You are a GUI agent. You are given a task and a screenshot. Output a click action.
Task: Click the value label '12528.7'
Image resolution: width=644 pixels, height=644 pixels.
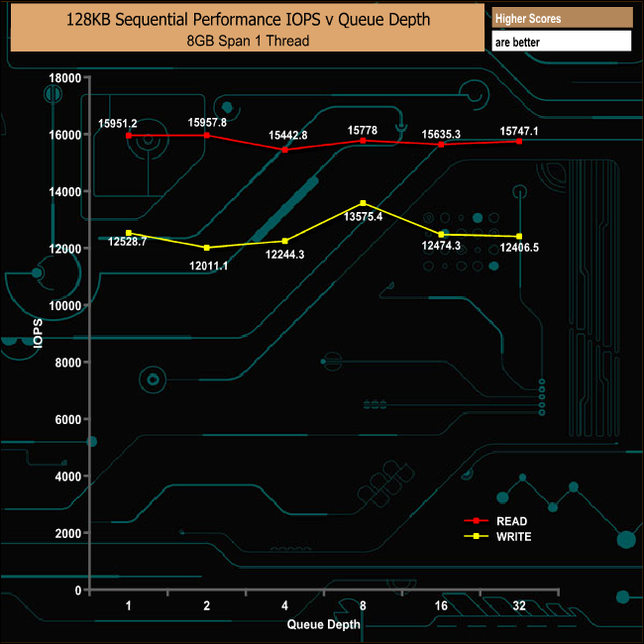pos(128,242)
